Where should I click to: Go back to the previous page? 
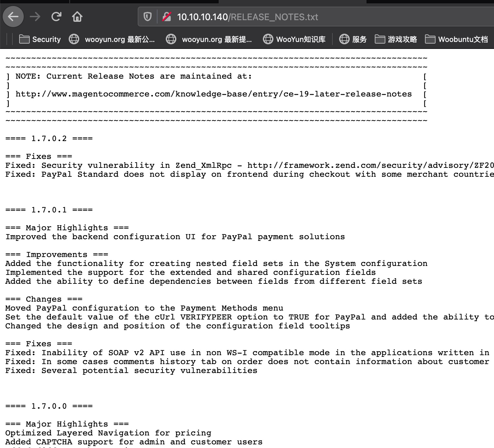(13, 17)
